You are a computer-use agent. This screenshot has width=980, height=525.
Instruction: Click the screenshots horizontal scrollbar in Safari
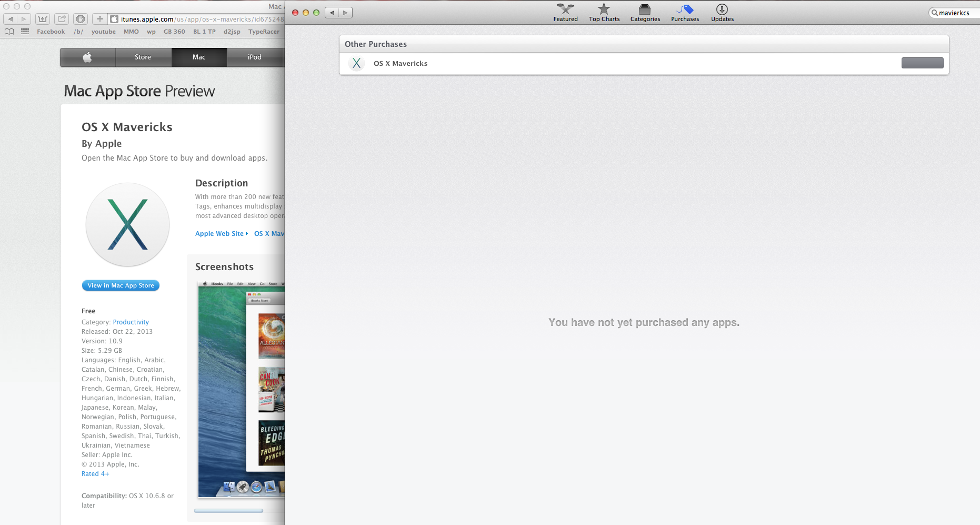pos(228,511)
